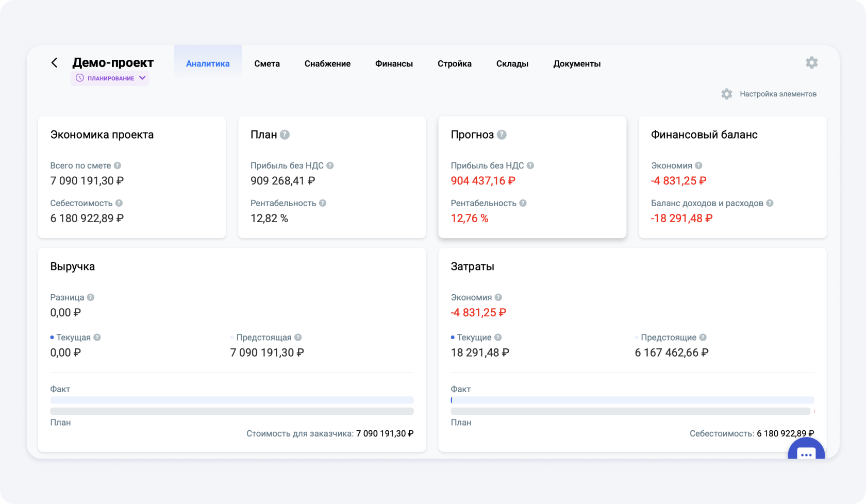Go to the Снабжение tab
866x504 pixels.
point(327,64)
